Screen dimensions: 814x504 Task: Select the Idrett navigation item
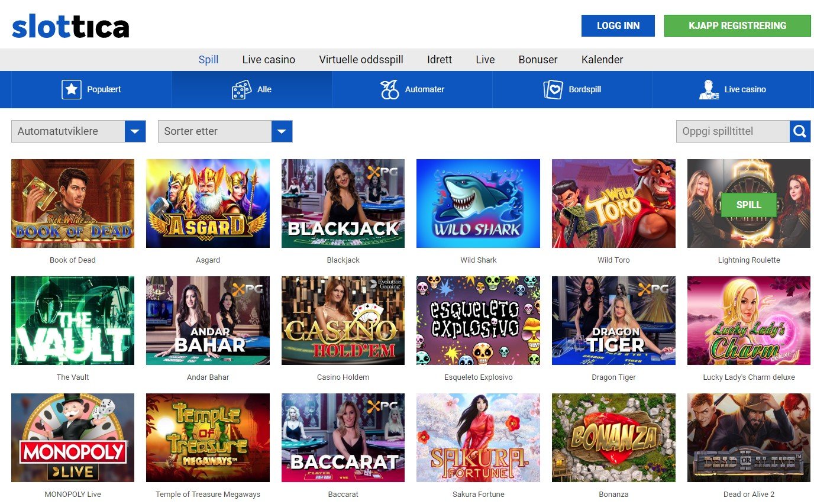coord(439,59)
